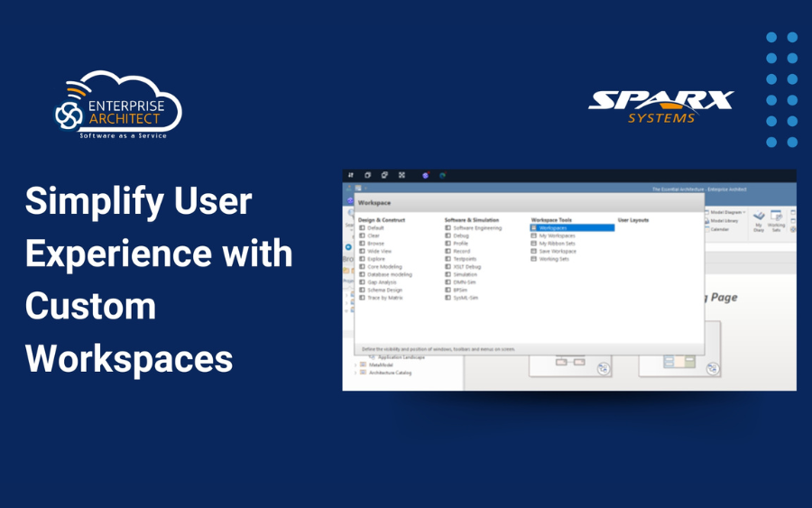Expand the Model Diagram dropdown
The height and width of the screenshot is (508, 812).
point(743,212)
